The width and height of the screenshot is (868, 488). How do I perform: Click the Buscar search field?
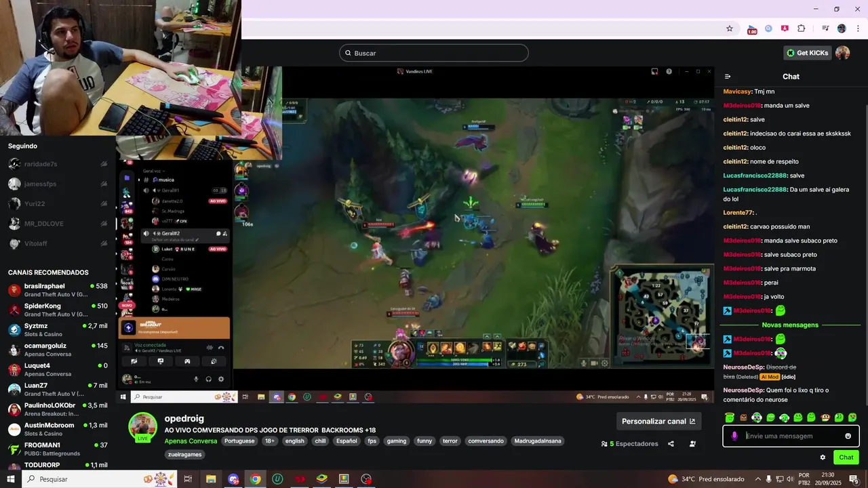pos(434,53)
